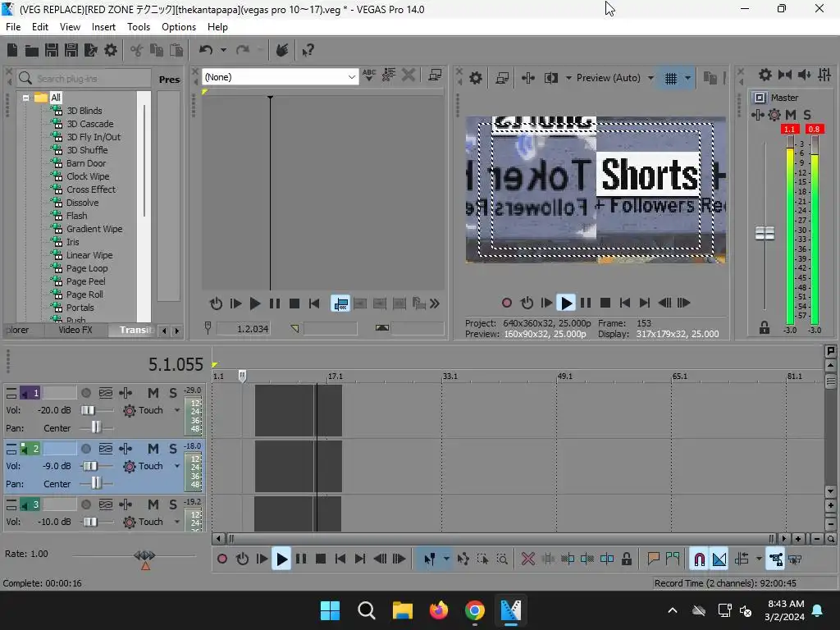Click track 1 track FX icon
The width and height of the screenshot is (840, 630).
[126, 393]
